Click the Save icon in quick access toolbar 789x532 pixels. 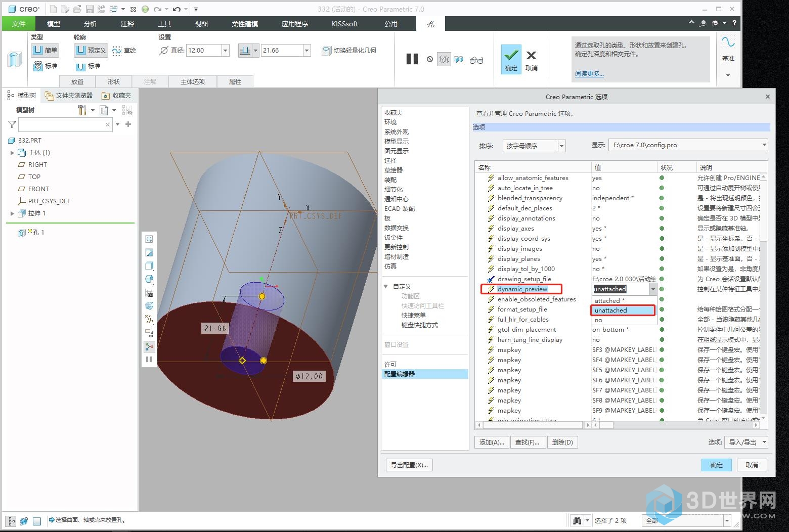(x=90, y=9)
